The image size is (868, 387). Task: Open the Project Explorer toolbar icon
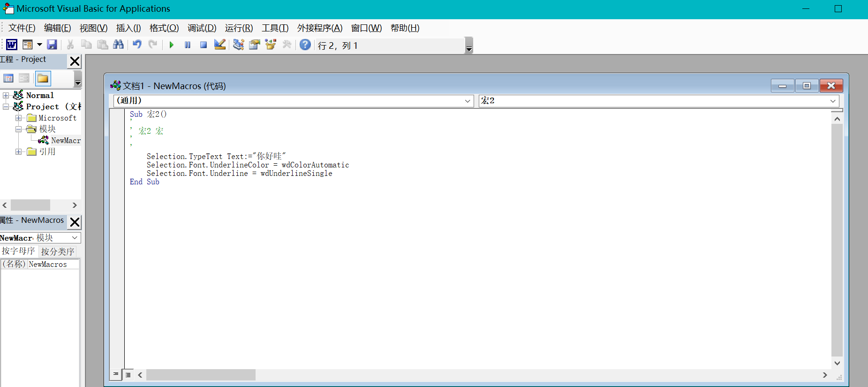239,45
